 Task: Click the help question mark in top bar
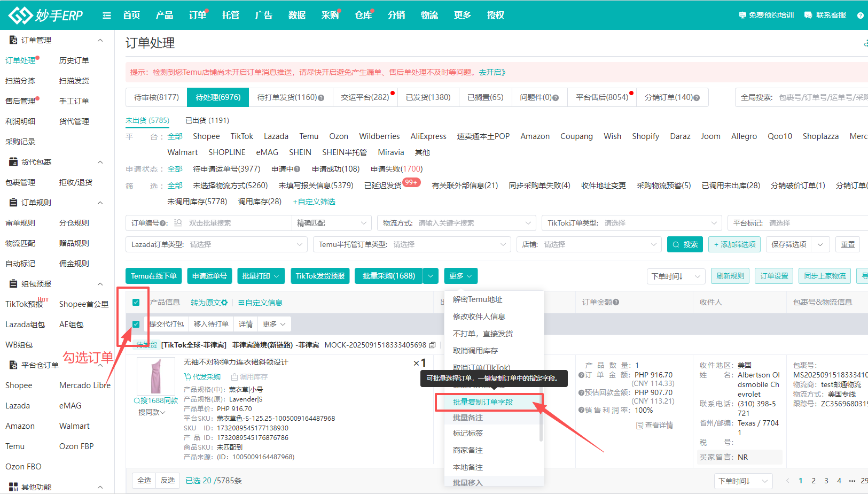(861, 16)
